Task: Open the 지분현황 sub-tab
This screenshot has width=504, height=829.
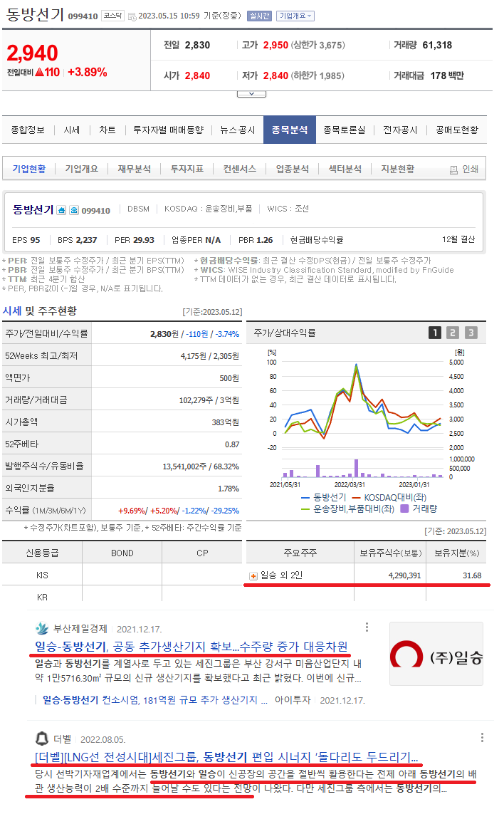Action: point(398,169)
